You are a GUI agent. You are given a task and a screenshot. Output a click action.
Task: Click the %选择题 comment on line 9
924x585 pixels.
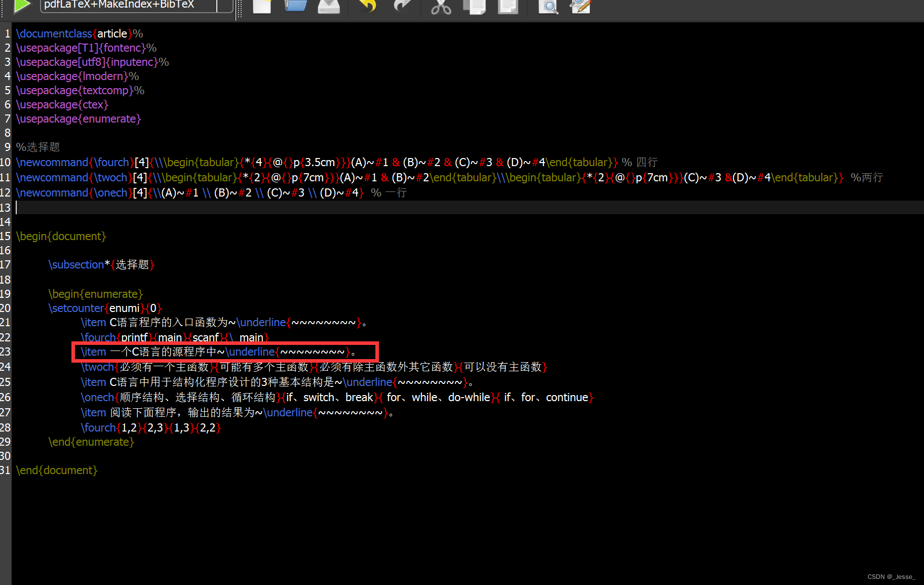click(38, 147)
